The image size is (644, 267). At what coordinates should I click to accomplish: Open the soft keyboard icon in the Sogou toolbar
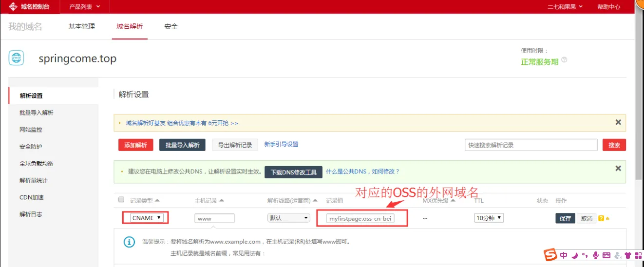pyautogui.click(x=606, y=255)
